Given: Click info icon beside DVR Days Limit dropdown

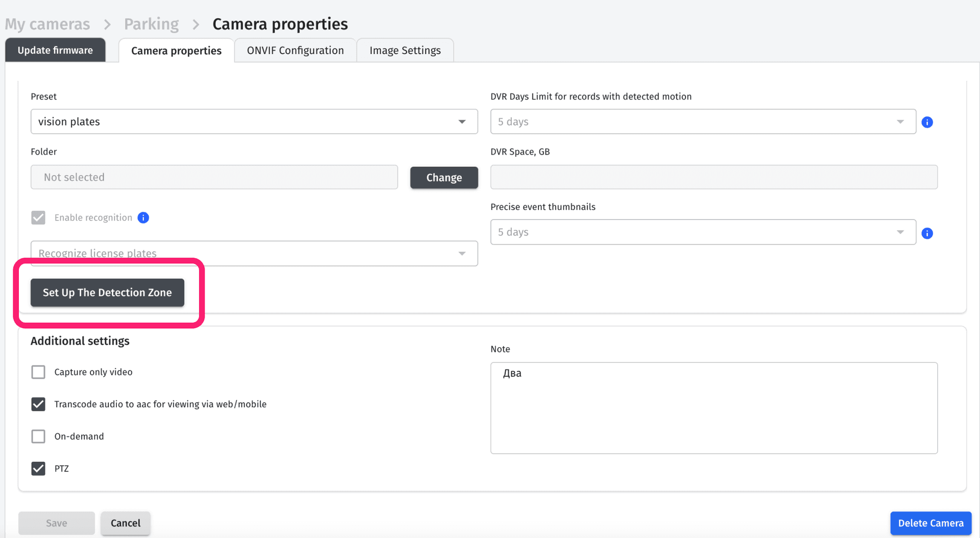Looking at the screenshot, I should [927, 122].
